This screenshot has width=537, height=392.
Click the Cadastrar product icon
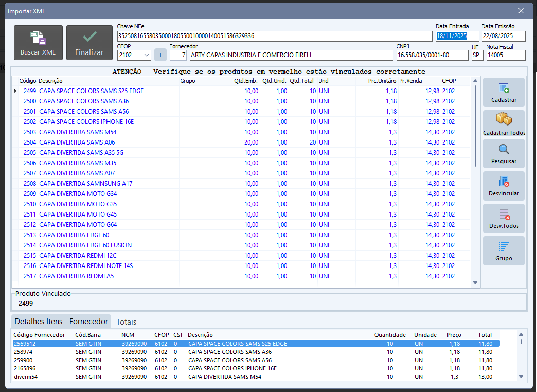(x=504, y=93)
